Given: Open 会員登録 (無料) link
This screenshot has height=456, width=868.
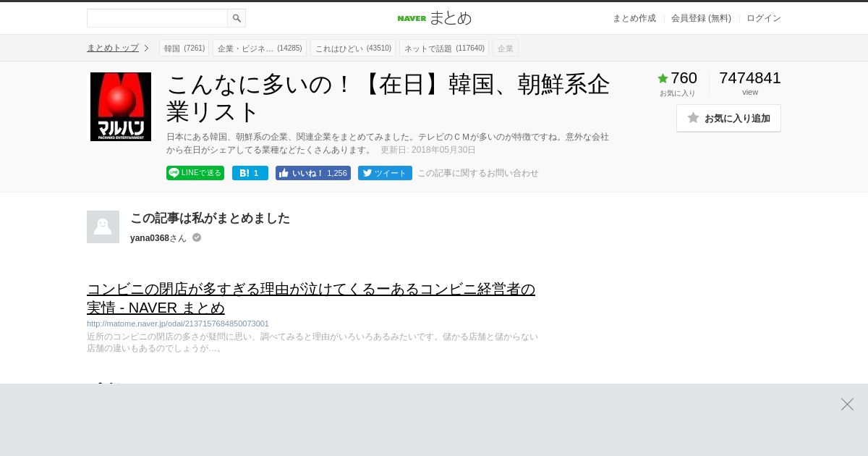Looking at the screenshot, I should [x=701, y=18].
